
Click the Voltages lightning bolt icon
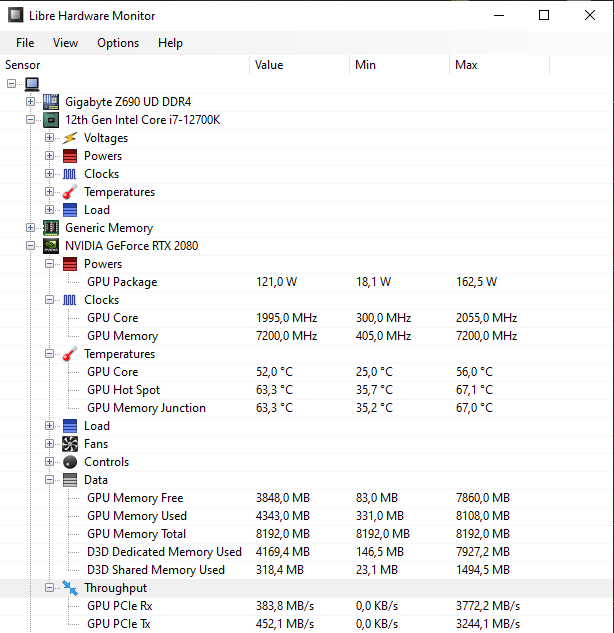tap(69, 138)
